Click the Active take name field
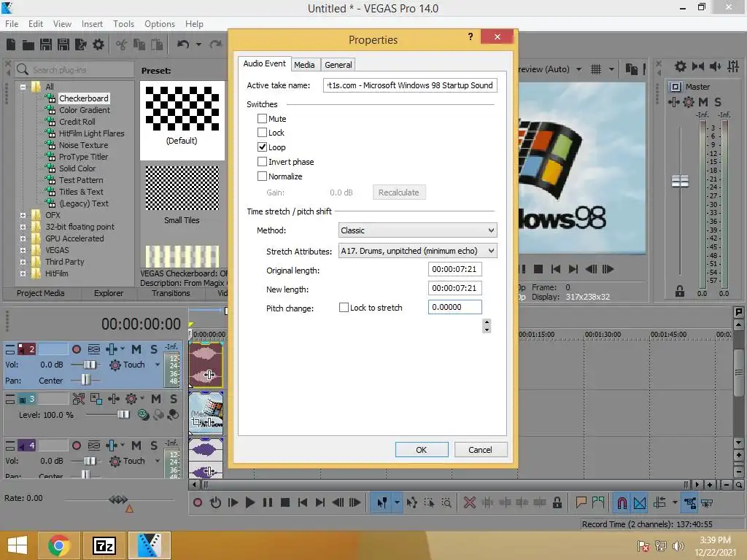The width and height of the screenshot is (747, 560). click(410, 85)
